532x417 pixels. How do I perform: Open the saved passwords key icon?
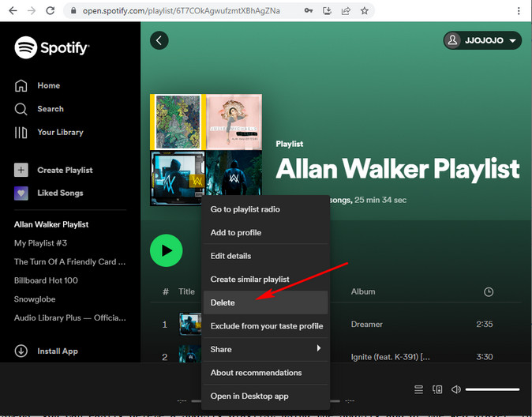(309, 11)
